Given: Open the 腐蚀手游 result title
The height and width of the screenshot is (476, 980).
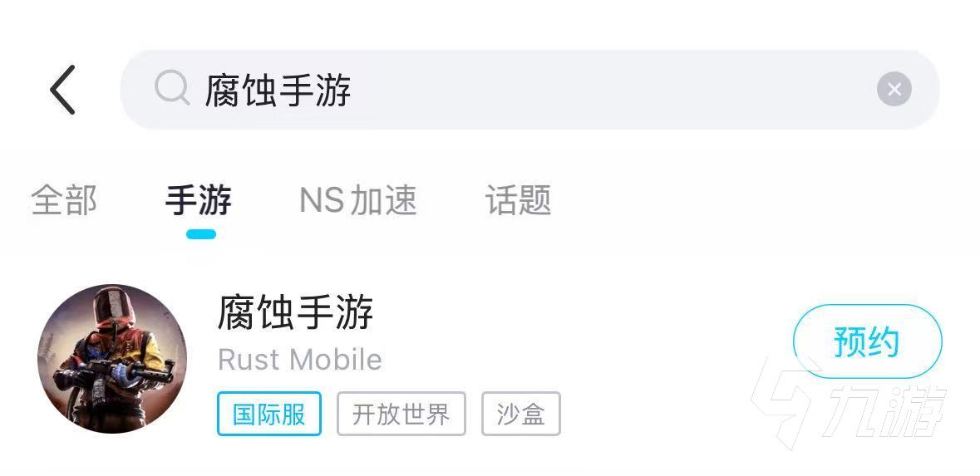Looking at the screenshot, I should click(x=295, y=312).
